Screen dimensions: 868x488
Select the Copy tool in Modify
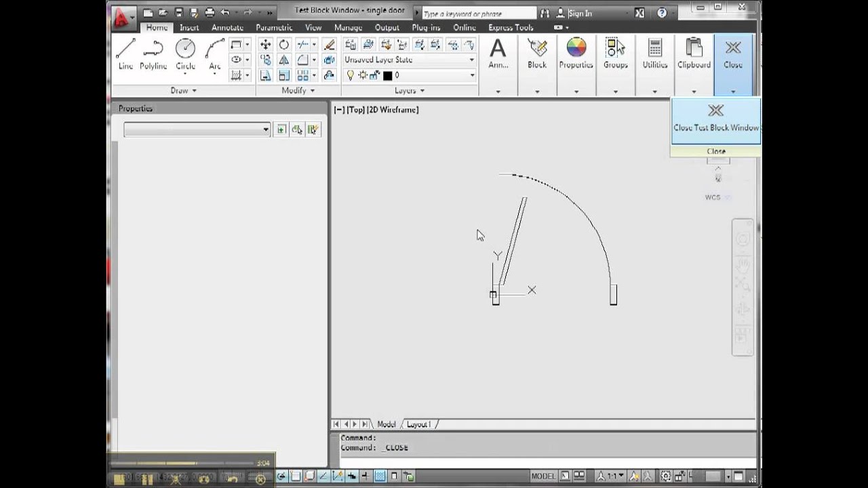pos(265,60)
